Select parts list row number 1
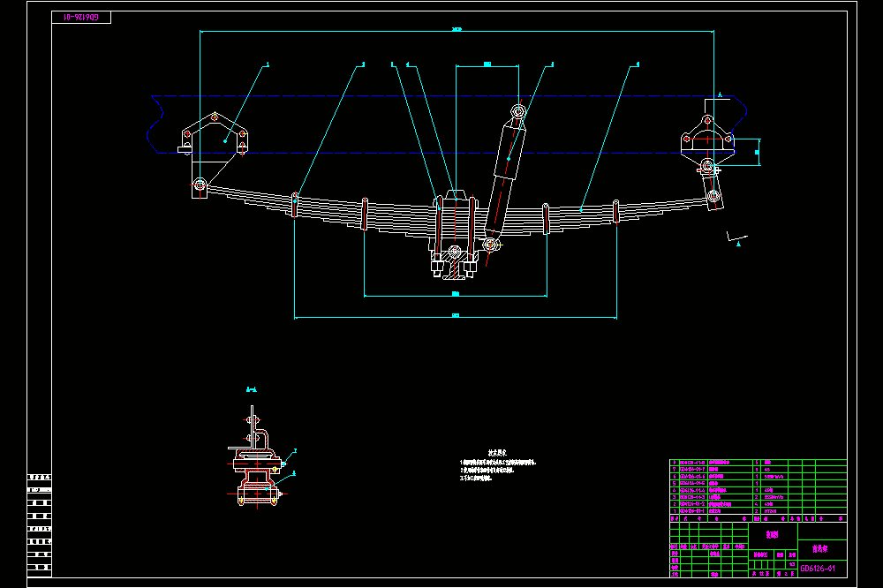The image size is (883, 588). [758, 511]
